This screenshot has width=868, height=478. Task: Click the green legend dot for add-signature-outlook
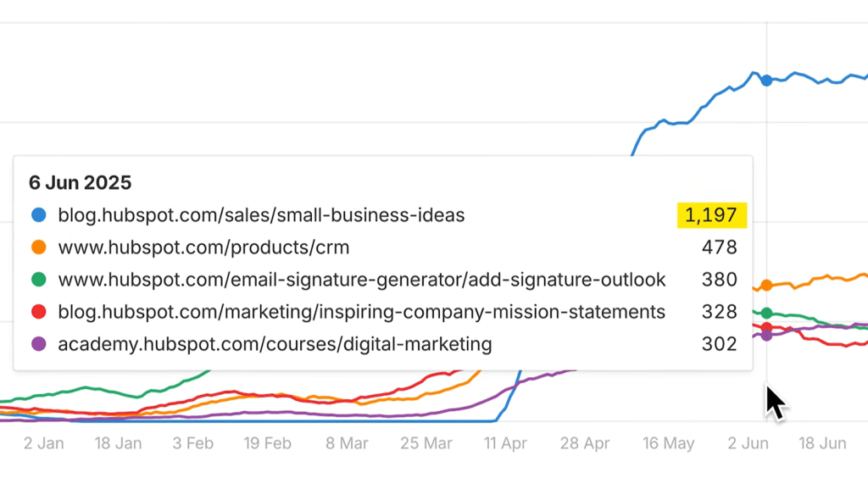(x=39, y=280)
